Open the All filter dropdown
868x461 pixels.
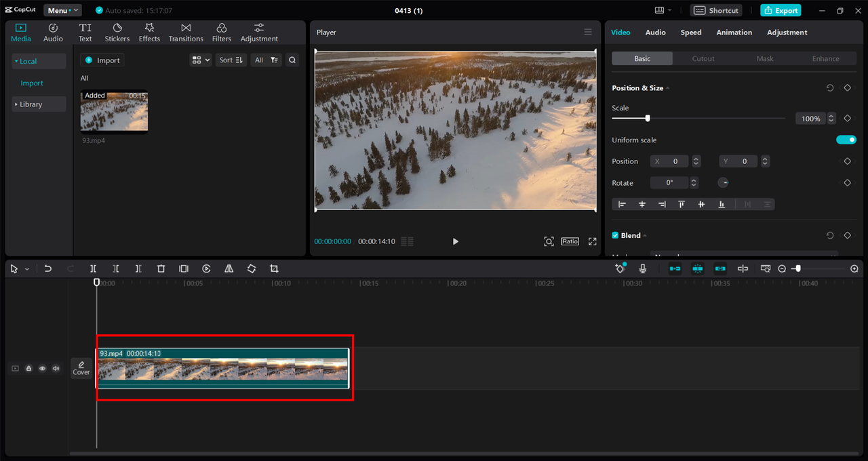[266, 60]
